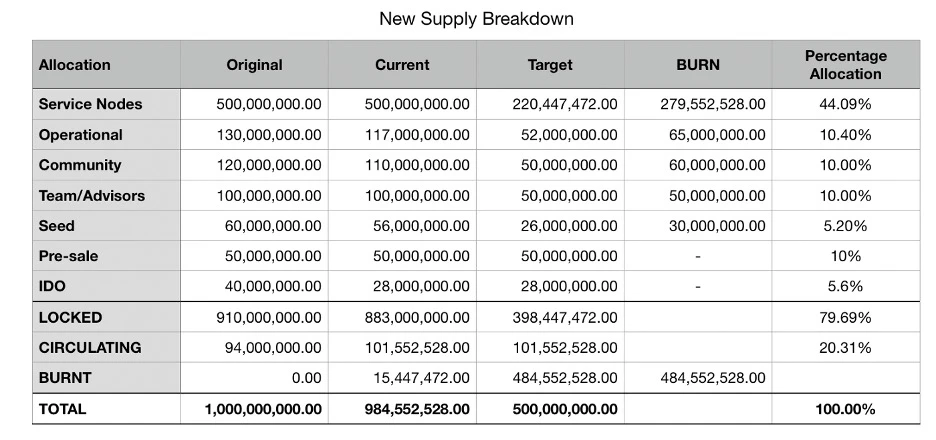
Task: Click the Operational row label
Action: (x=80, y=135)
